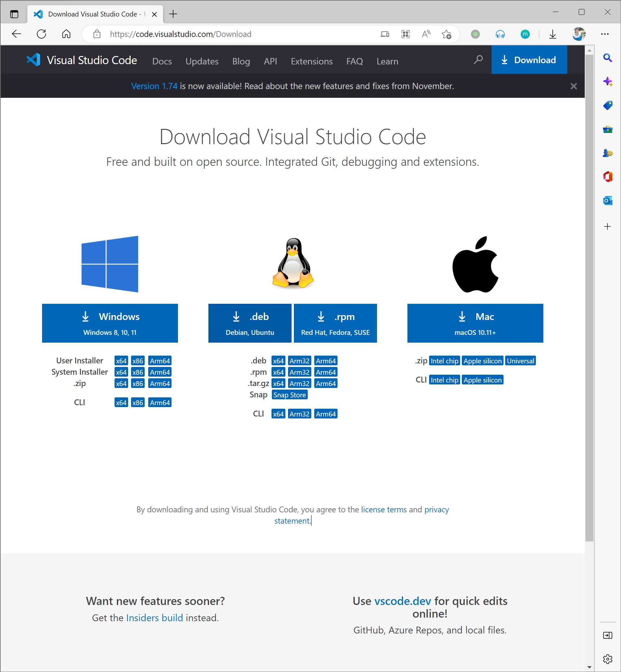Open Edge sidebar Search icon

(607, 58)
